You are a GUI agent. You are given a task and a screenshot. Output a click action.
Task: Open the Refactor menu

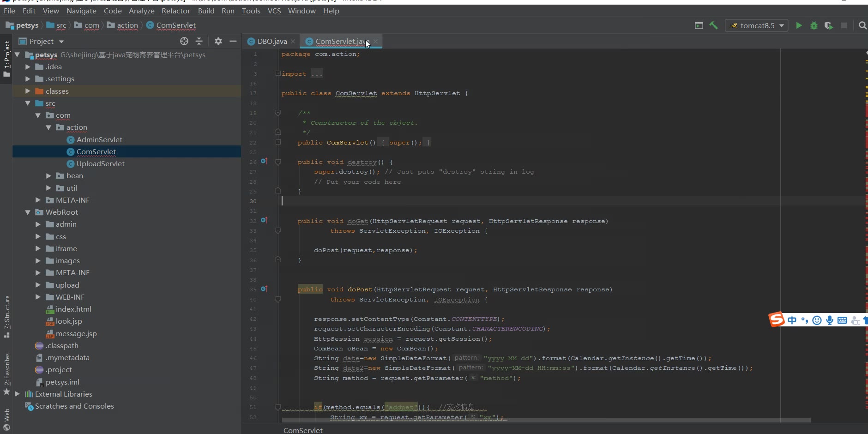point(175,11)
